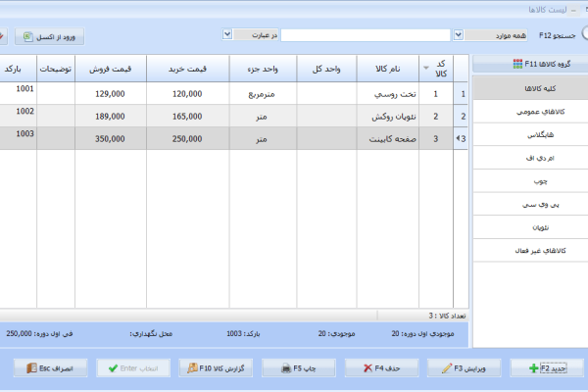Click the sort arrow in کد کالا header
Image resolution: width=588 pixels, height=392 pixels.
click(x=426, y=68)
